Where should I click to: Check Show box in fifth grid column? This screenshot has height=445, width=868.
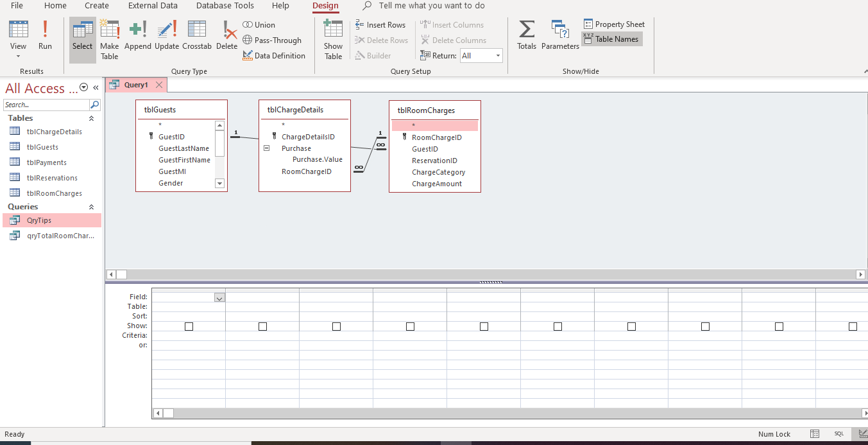tap(484, 326)
